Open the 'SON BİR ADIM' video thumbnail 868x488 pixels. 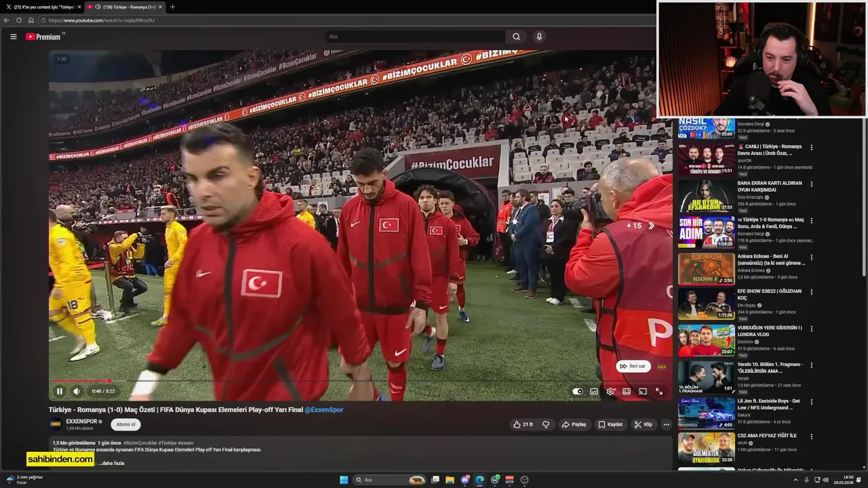pyautogui.click(x=706, y=232)
